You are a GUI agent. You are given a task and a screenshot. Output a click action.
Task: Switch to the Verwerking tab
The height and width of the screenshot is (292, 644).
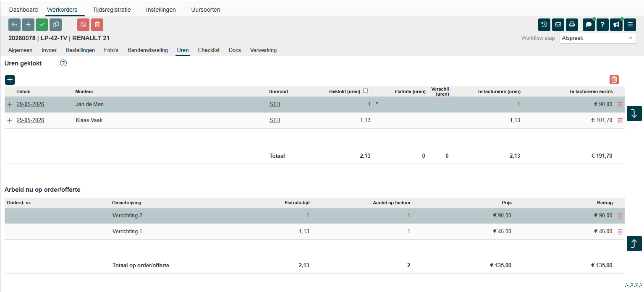[263, 50]
